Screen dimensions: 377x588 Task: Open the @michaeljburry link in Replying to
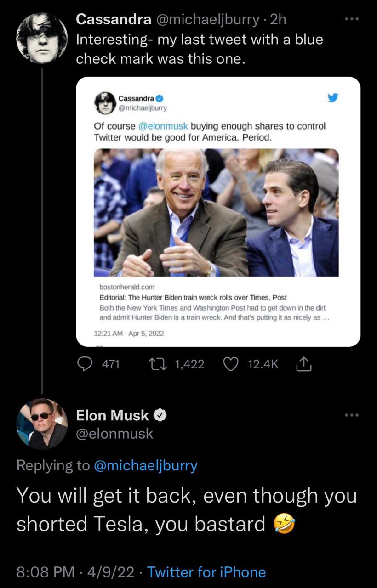(145, 465)
